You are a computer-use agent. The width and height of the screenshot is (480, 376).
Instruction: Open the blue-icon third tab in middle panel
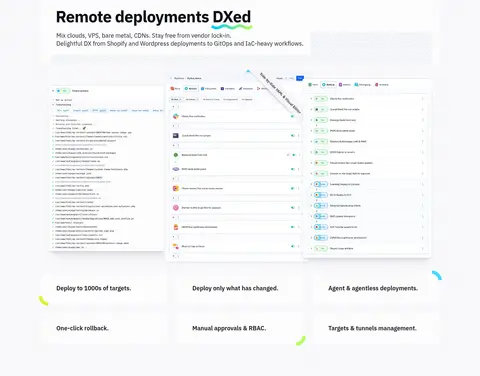(209, 89)
